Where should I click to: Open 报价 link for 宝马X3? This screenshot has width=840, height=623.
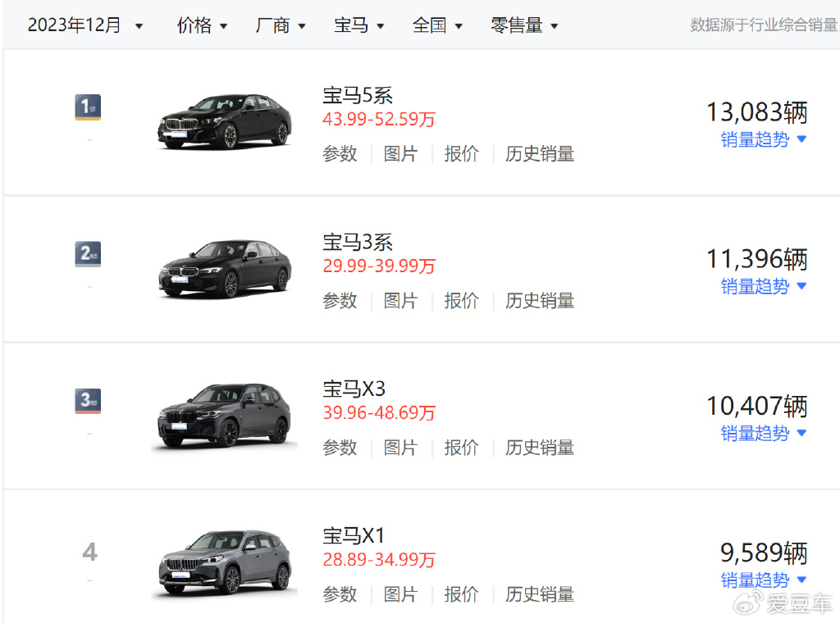(461, 448)
